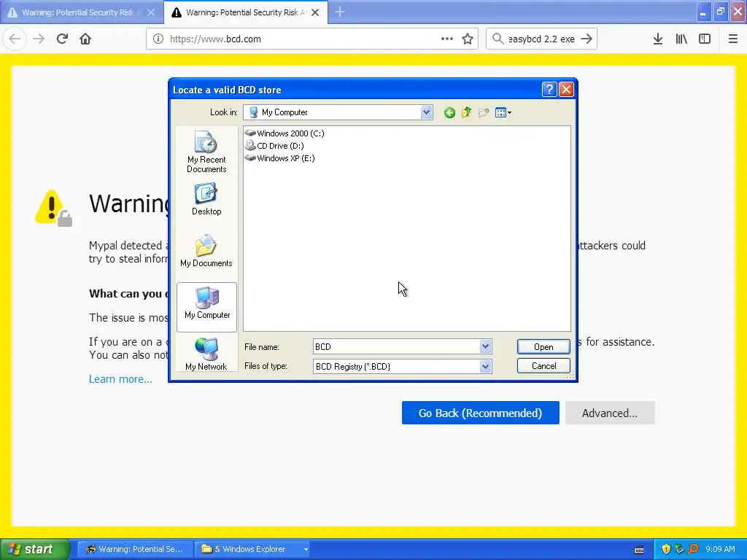Click the search magnifier icon
The width and height of the screenshot is (747, 560).
click(x=498, y=39)
